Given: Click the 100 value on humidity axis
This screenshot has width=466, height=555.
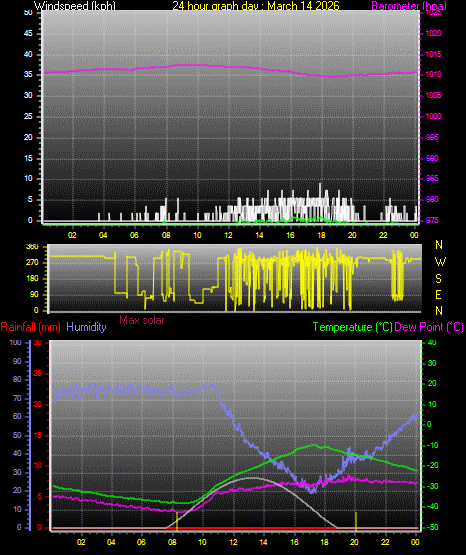Looking at the screenshot, I should pyautogui.click(x=15, y=343).
